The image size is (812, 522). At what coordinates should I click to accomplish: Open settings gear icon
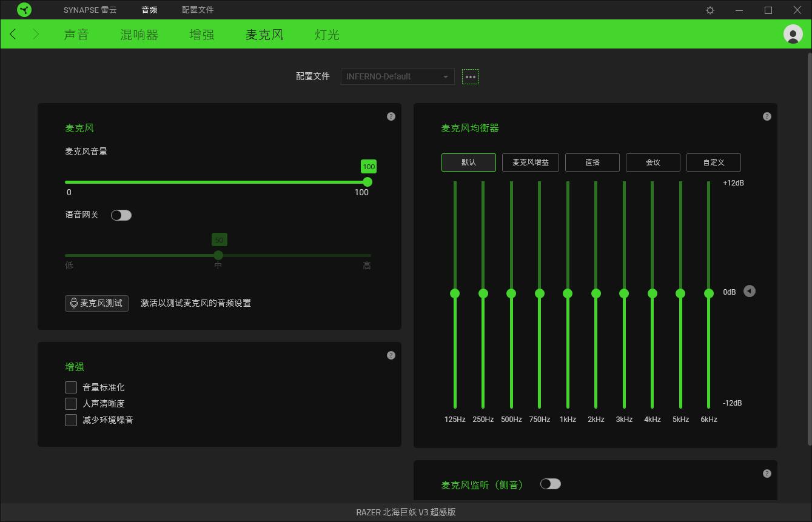pos(710,10)
